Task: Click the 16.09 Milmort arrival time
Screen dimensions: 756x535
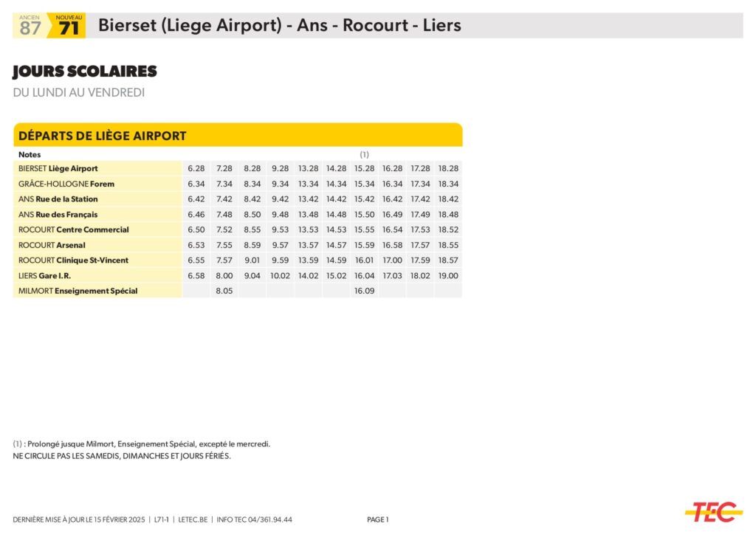Action: [365, 291]
